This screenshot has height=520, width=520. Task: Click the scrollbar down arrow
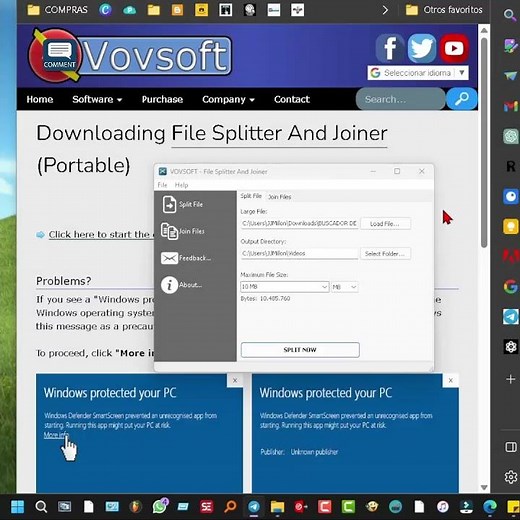click(x=484, y=487)
